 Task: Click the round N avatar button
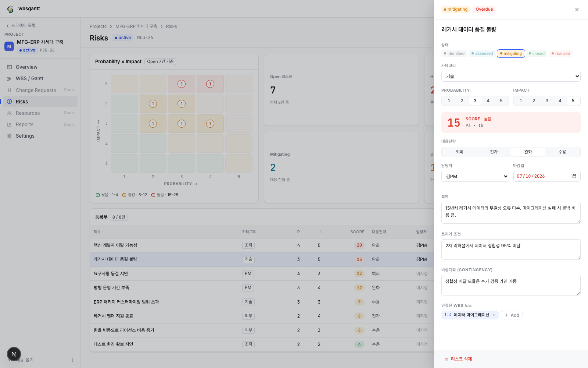(x=14, y=354)
